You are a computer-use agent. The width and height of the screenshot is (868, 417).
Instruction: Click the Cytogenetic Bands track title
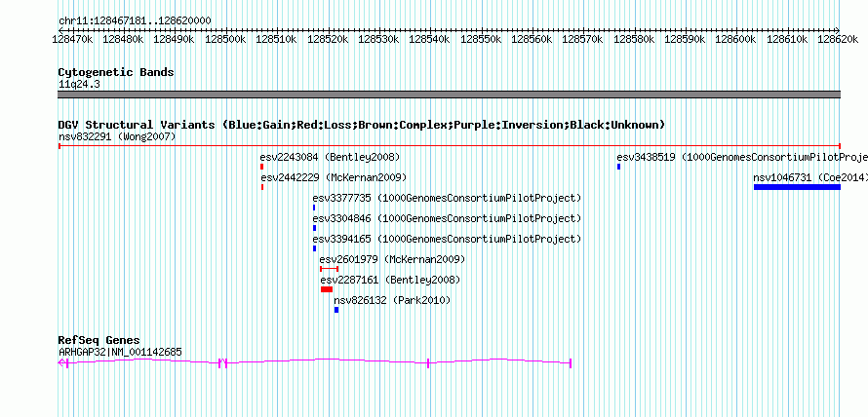[116, 72]
